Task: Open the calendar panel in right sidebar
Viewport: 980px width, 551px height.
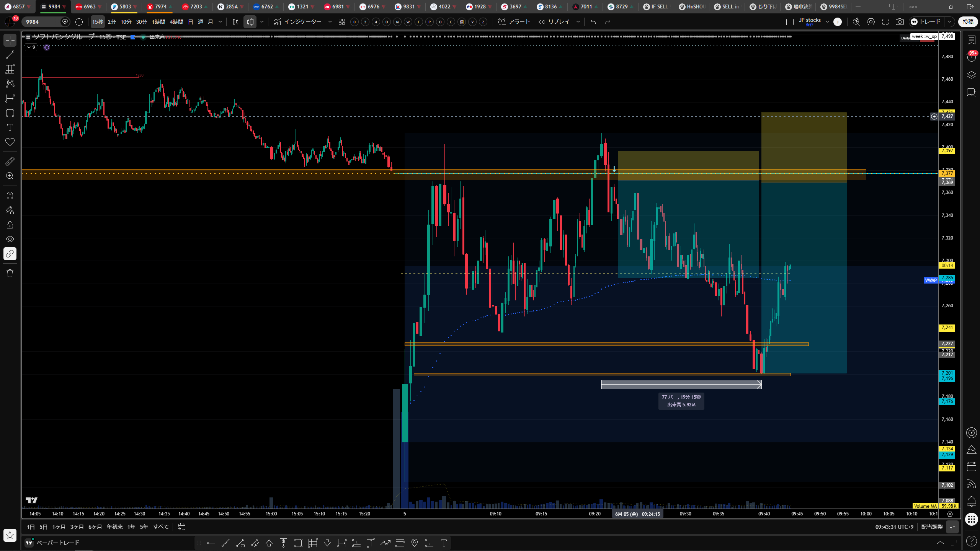Action: click(971, 466)
